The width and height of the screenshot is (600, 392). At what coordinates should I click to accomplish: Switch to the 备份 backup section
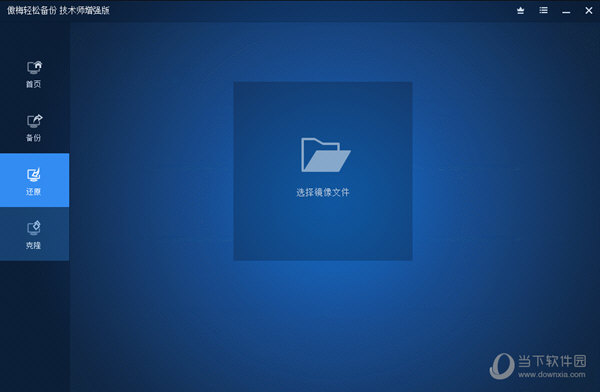pos(34,128)
